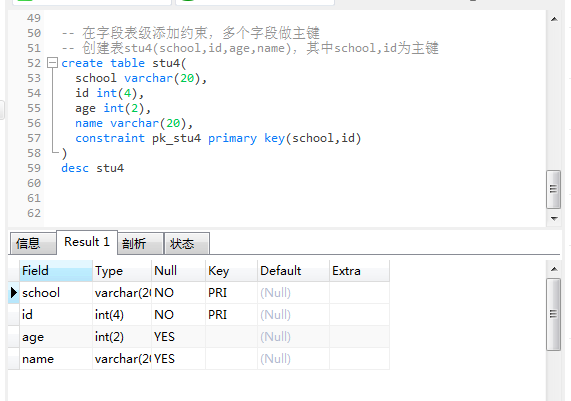Image resolution: width=571 pixels, height=401 pixels.
Task: Click the Default column header
Action: (x=294, y=271)
